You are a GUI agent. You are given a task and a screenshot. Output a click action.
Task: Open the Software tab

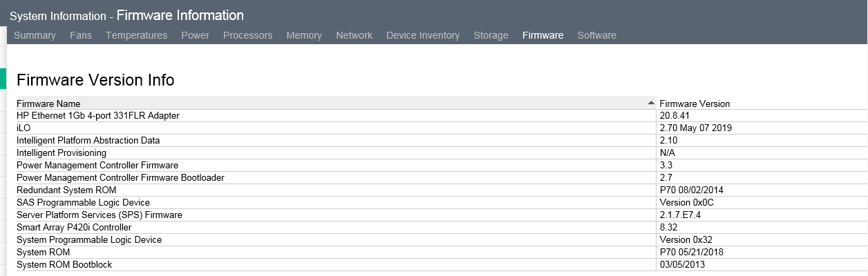pos(596,35)
